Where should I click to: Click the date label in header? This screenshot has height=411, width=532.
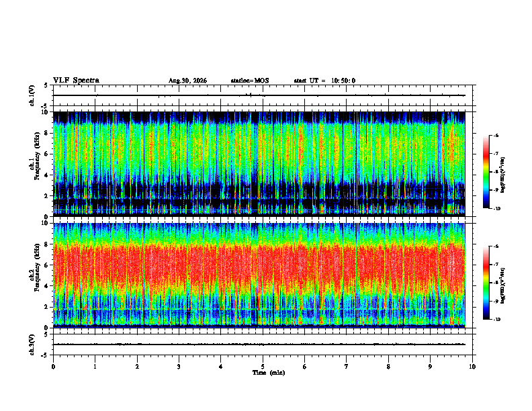click(187, 81)
